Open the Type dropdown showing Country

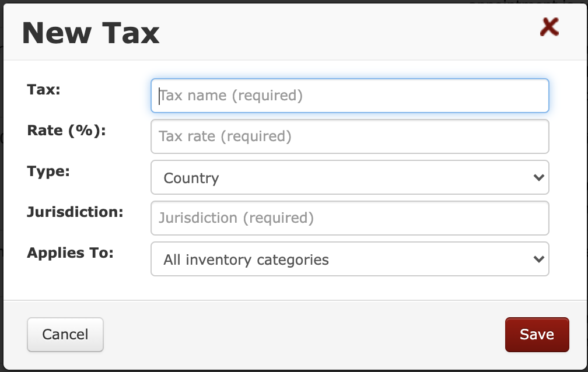[x=350, y=177]
